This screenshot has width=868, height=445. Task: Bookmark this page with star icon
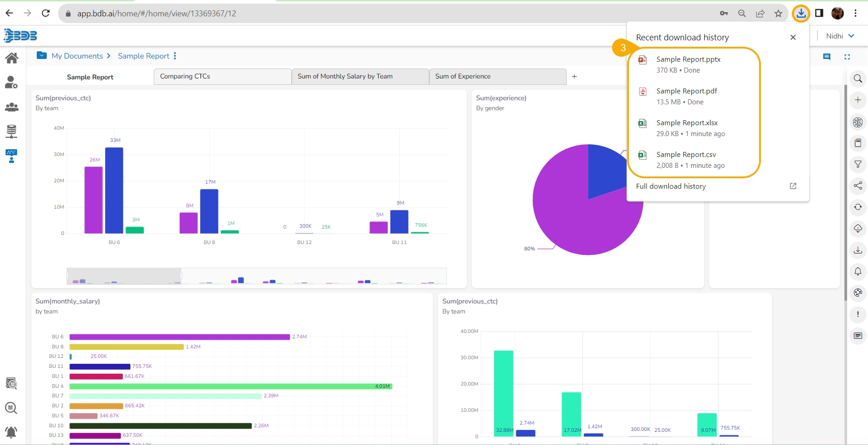(778, 14)
